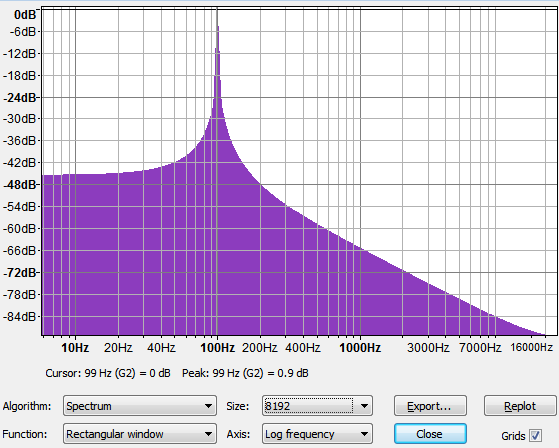
Task: Close the frequency analysis dialog
Action: (x=430, y=434)
